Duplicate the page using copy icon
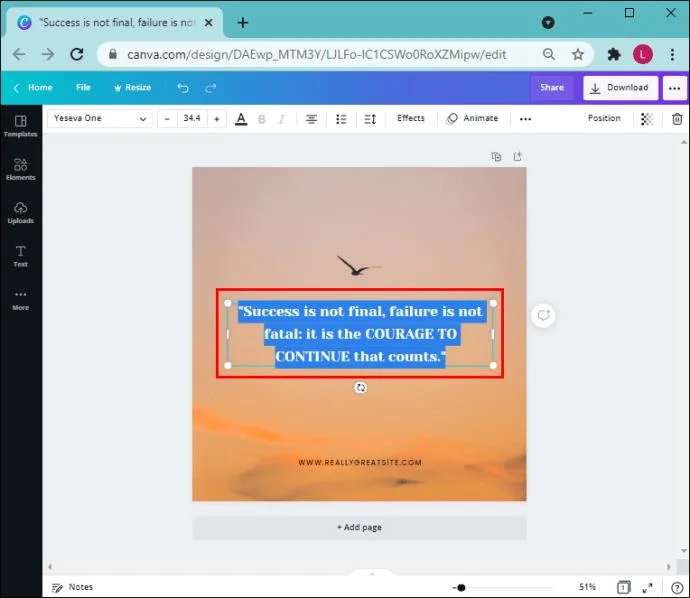The height and width of the screenshot is (598, 690). (x=496, y=157)
